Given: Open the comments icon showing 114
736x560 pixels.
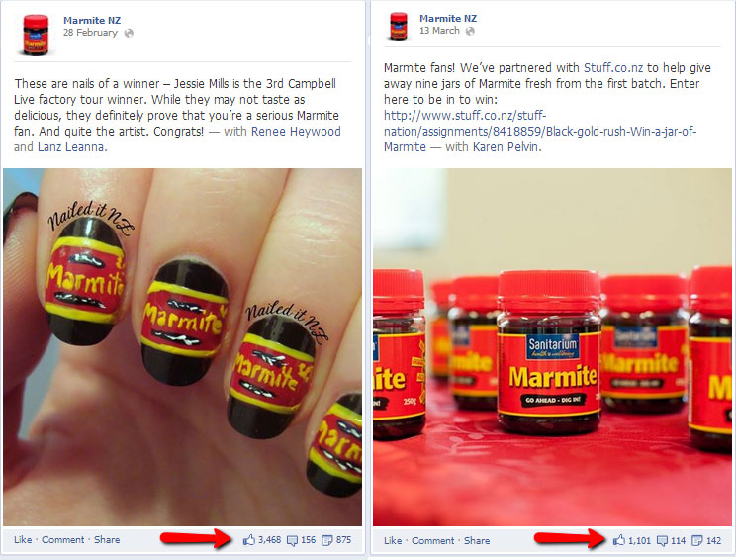Looking at the screenshot, I should pos(662,541).
